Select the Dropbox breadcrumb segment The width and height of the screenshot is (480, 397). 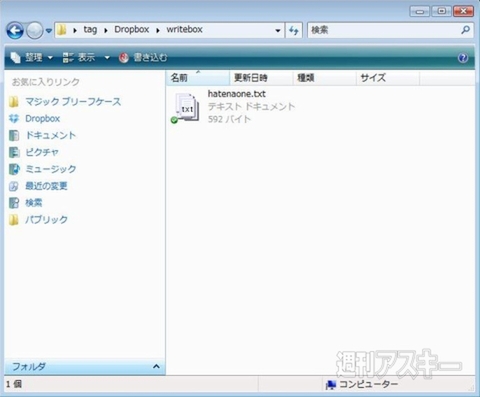tap(132, 30)
